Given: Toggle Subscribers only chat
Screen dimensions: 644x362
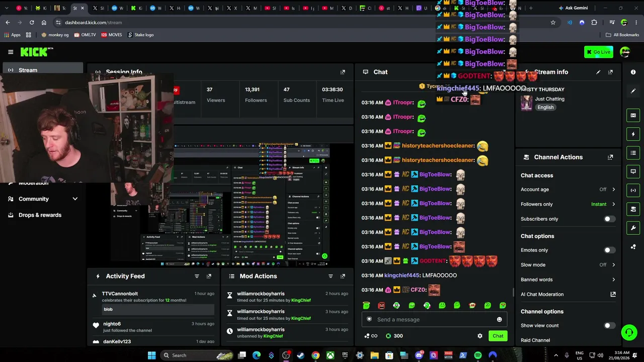Looking at the screenshot, I should point(609,219).
